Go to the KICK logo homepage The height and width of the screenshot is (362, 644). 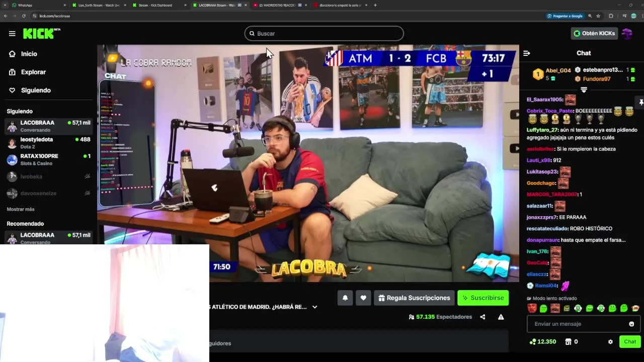41,34
